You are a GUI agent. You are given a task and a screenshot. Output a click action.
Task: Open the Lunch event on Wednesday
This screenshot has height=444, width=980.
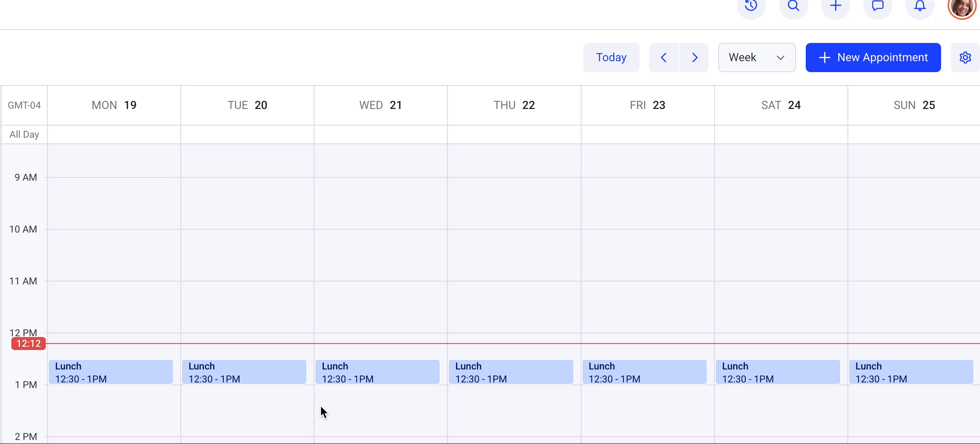[x=377, y=371]
